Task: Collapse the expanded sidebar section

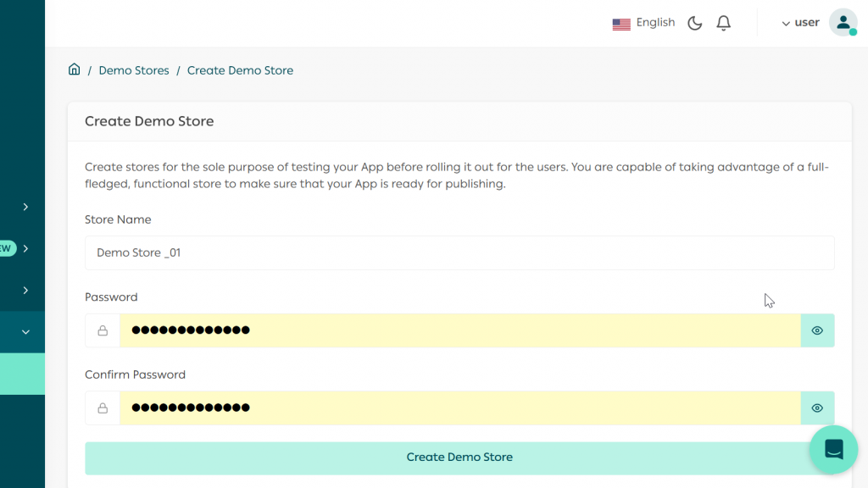Action: click(22, 331)
